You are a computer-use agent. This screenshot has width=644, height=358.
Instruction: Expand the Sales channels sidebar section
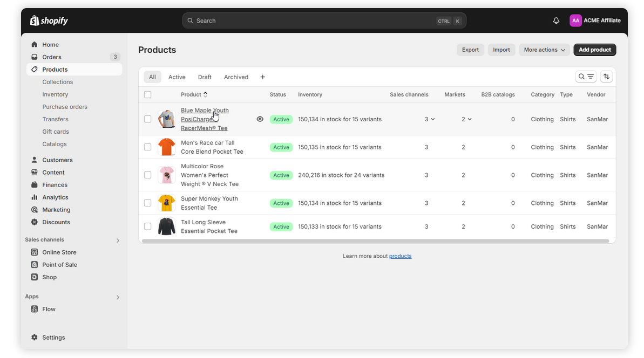(118, 240)
